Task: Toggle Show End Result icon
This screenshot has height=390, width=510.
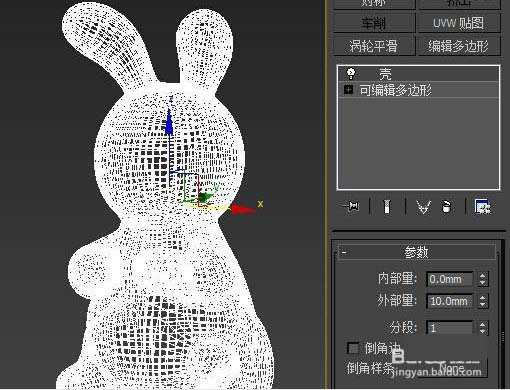Action: pyautogui.click(x=387, y=207)
